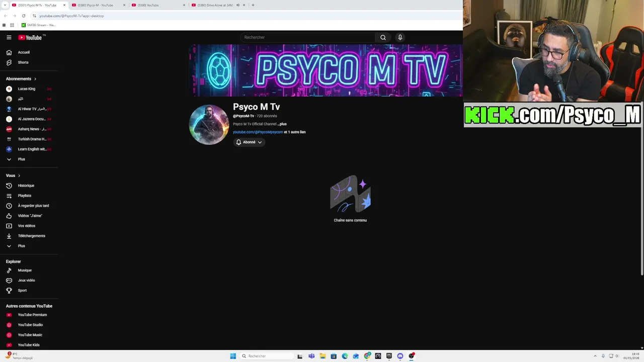Expand the Abonnements section header
This screenshot has width=644, height=362.
pyautogui.click(x=21, y=79)
